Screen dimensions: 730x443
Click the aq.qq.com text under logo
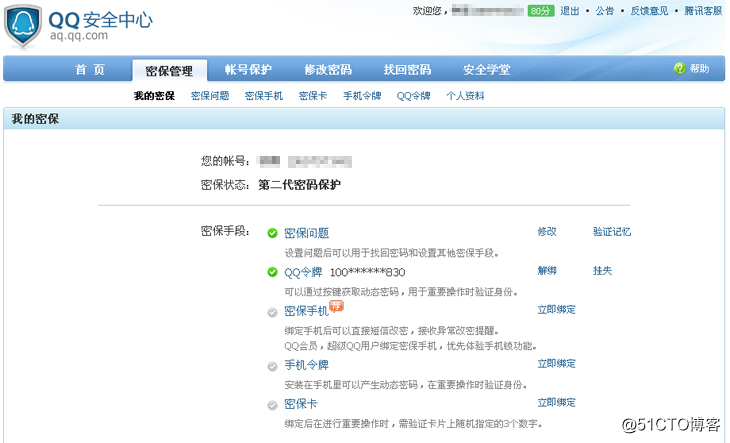(x=79, y=36)
